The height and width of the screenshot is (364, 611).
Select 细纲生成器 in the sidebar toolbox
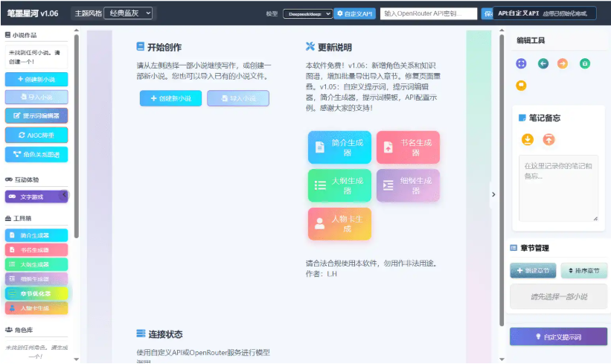tap(36, 278)
